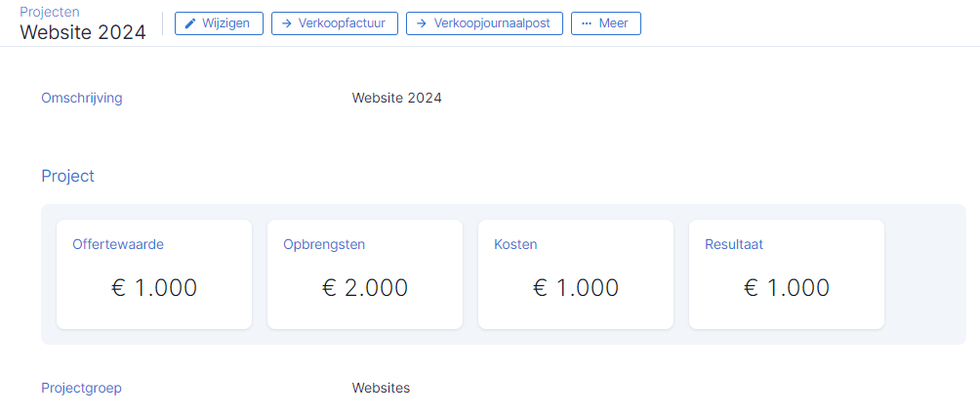Click the Wijzigen button
Screen dimensions: 980x417
point(219,23)
